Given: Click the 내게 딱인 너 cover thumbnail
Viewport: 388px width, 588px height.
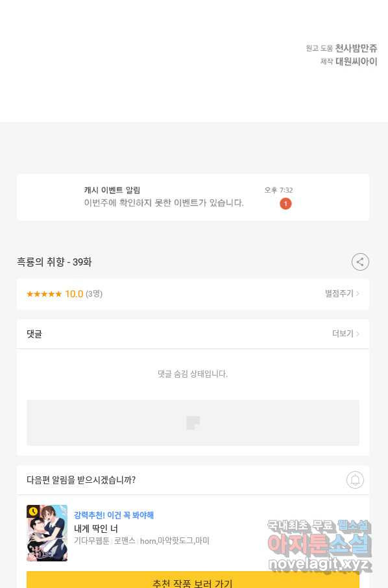Looking at the screenshot, I should tap(47, 533).
